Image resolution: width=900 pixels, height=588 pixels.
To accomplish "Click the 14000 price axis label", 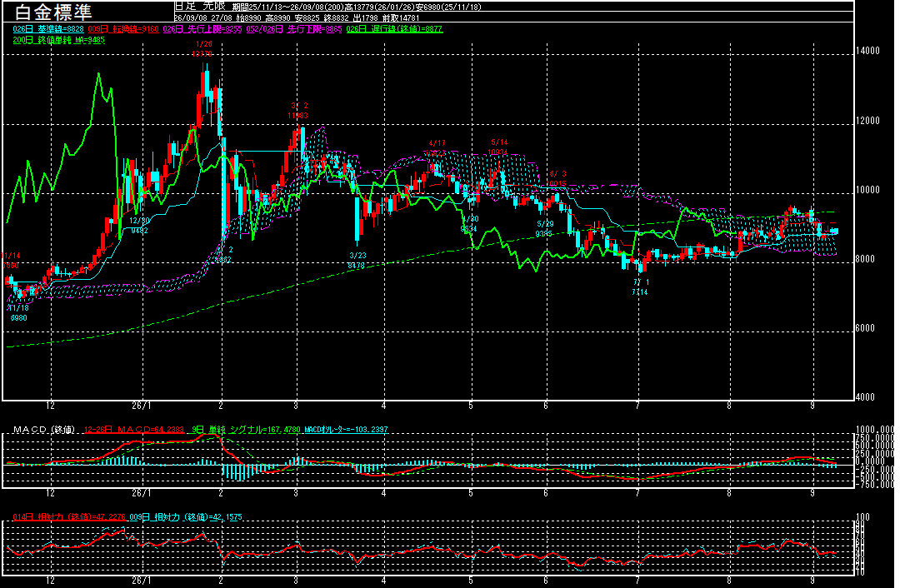I will pos(867,51).
